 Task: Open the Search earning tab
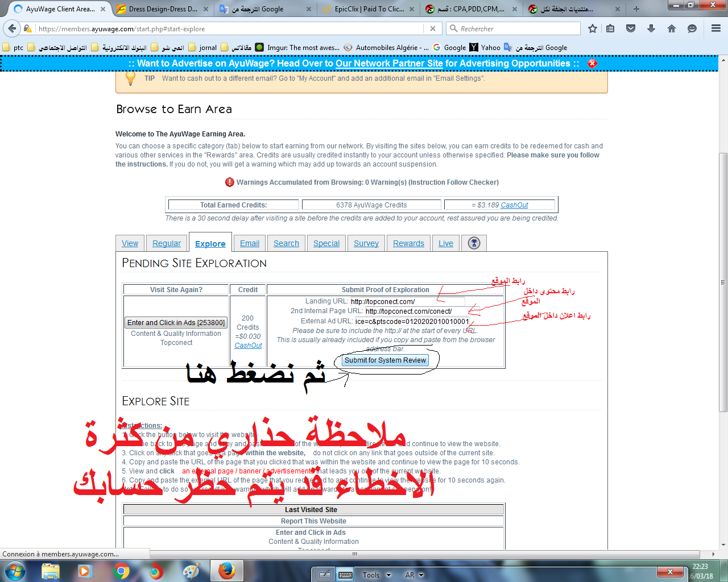(286, 243)
